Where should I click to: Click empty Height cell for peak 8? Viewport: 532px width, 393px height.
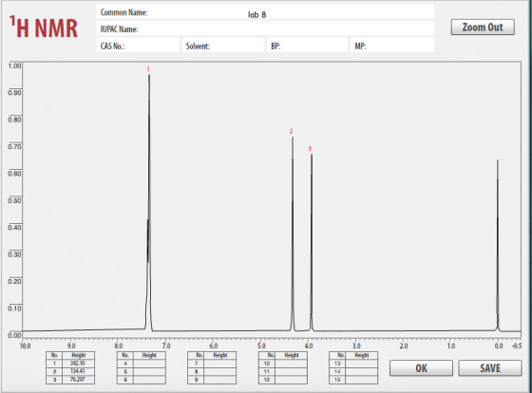219,371
